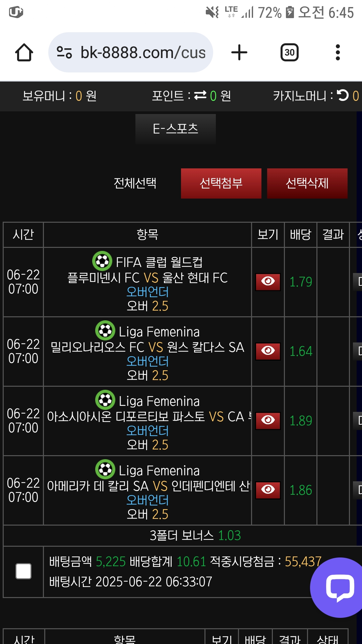Screen dimensions: 362x644
Task: Add a new browser tab
Action: (x=239, y=53)
